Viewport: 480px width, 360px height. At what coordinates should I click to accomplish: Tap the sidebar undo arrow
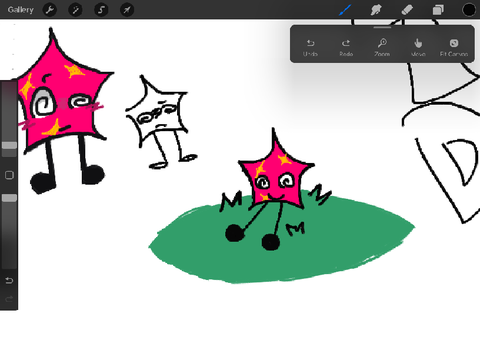pos(9,281)
